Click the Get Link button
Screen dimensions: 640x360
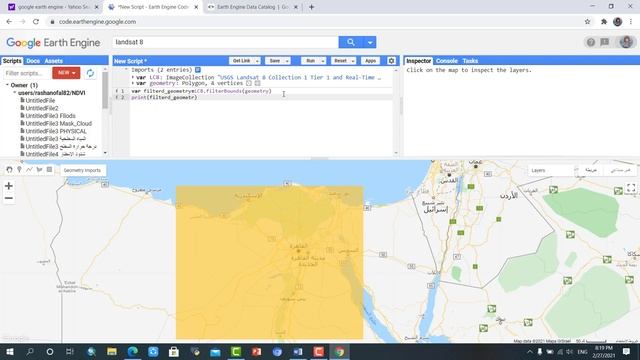click(x=242, y=61)
